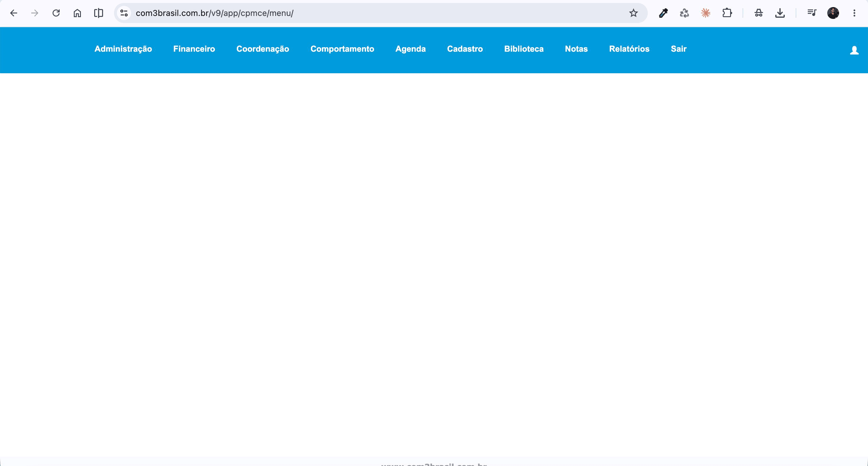The height and width of the screenshot is (466, 868).
Task: Click the incognito spy hat icon
Action: 758,13
